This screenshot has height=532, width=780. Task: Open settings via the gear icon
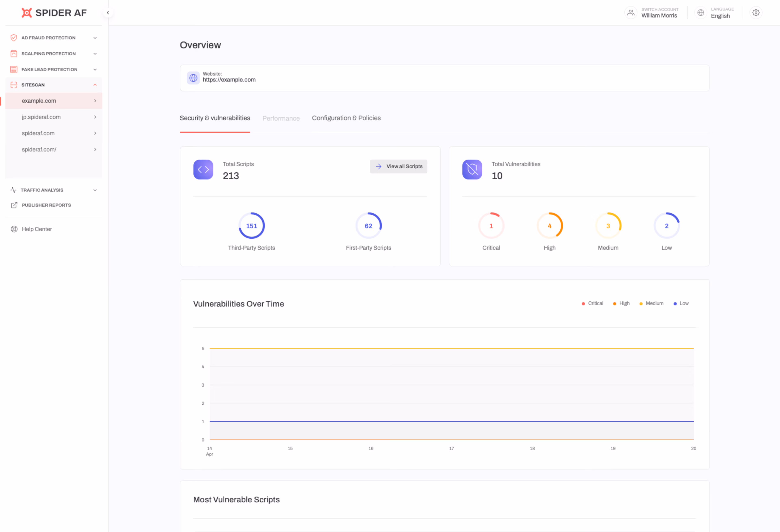756,13
